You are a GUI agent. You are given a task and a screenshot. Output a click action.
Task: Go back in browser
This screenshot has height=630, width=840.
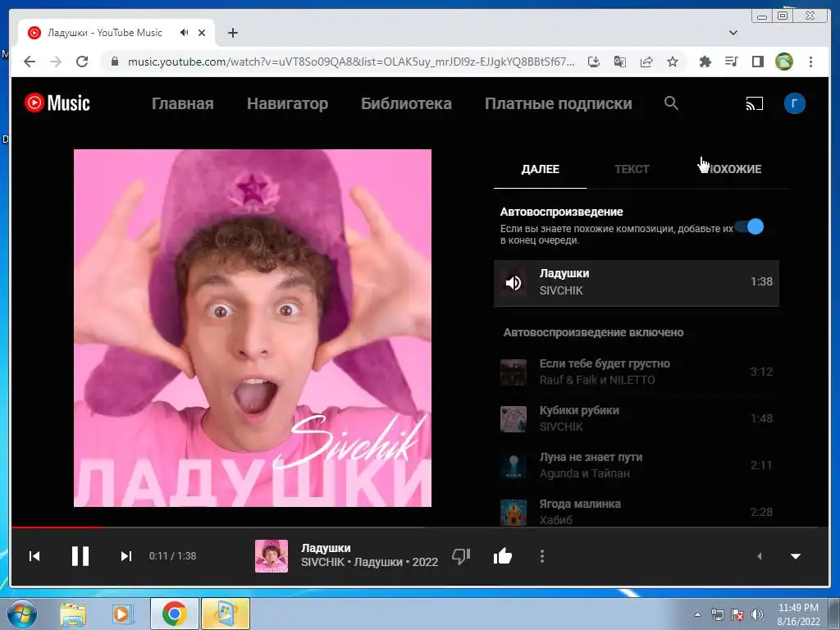click(30, 62)
